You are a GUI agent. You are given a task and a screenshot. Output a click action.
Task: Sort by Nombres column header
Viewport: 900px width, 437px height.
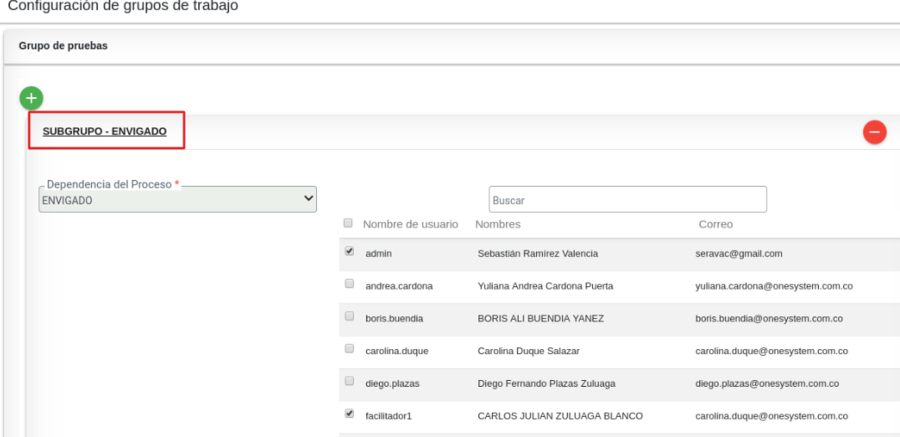coord(497,224)
